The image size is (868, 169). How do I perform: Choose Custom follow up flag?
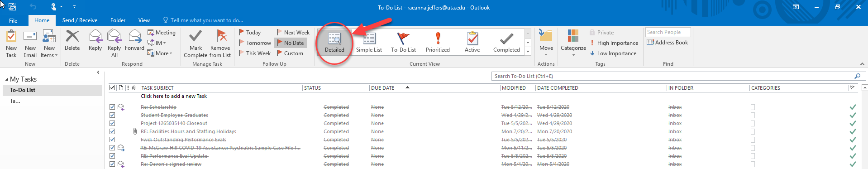[x=290, y=53]
